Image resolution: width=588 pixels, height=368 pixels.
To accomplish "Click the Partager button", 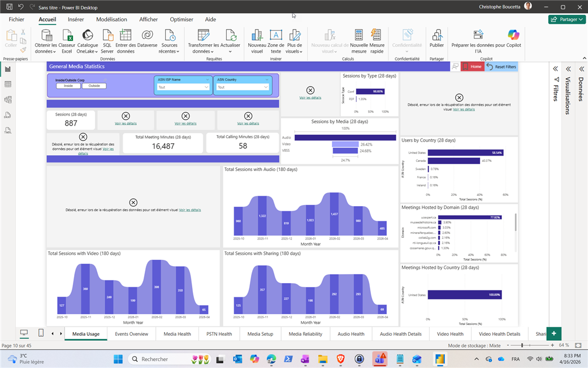I will tap(567, 19).
